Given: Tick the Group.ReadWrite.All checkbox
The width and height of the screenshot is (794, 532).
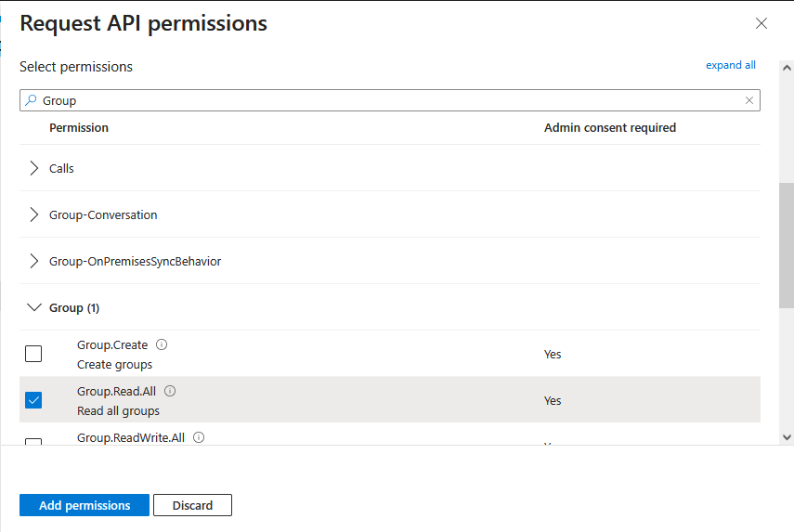Looking at the screenshot, I should (33, 442).
